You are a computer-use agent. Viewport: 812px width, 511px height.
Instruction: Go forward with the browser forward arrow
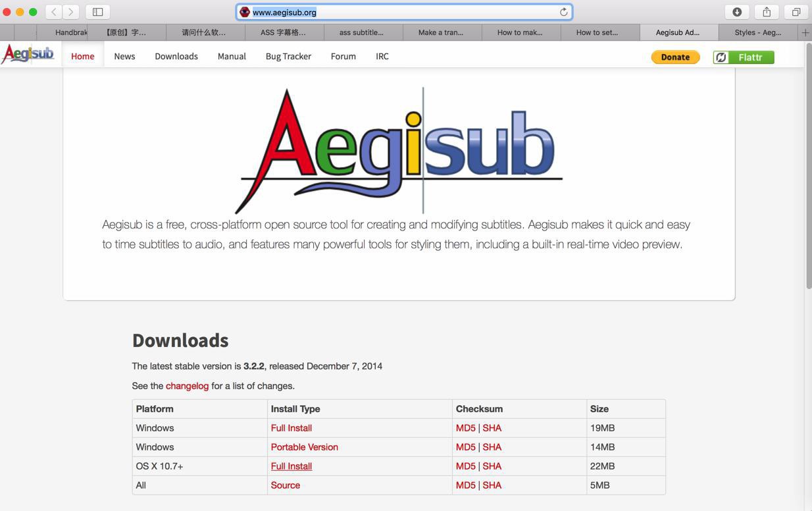(71, 12)
